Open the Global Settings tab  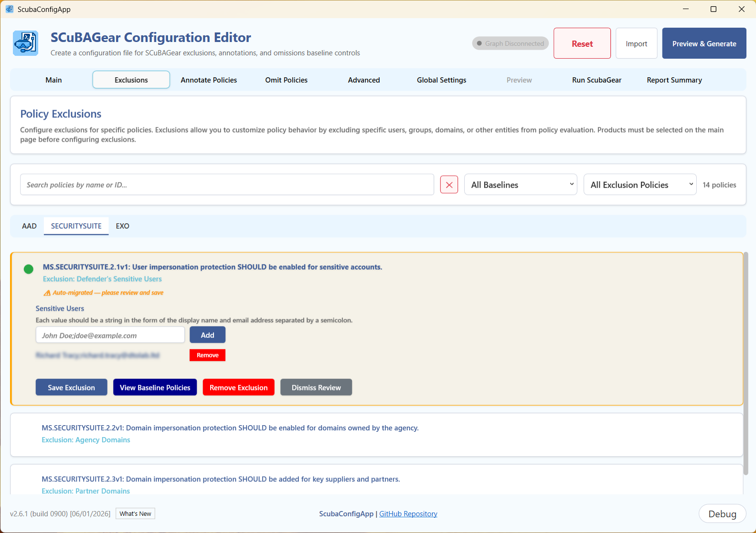click(441, 80)
